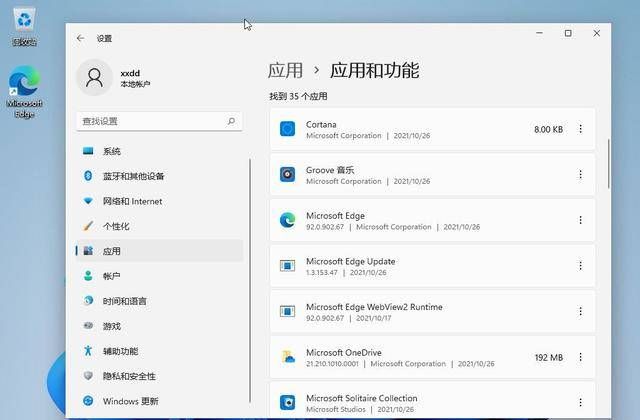Click the 隐私和安全性 shield icon
The image size is (640, 420).
coord(88,376)
